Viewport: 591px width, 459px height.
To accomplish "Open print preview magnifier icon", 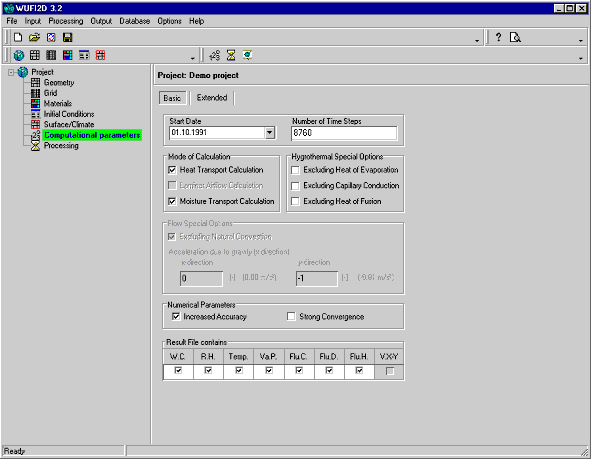I will [515, 37].
